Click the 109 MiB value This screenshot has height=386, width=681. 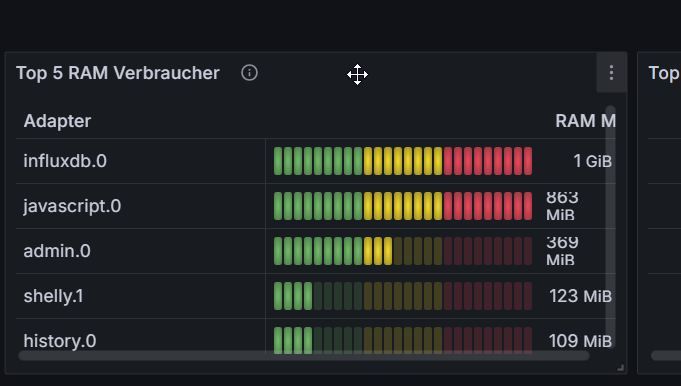pyautogui.click(x=580, y=341)
